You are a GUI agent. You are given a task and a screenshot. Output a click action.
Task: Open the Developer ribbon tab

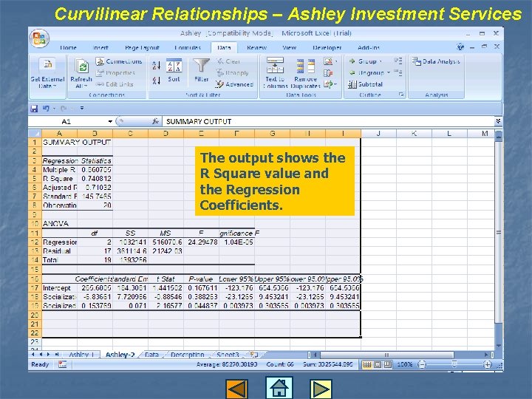click(x=327, y=48)
